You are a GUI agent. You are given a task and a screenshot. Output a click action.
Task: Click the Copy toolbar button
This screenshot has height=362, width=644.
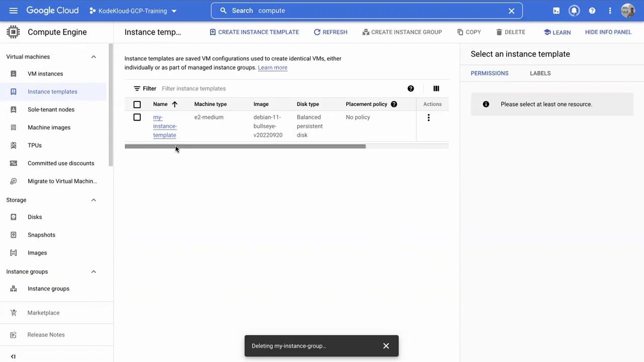click(x=469, y=32)
